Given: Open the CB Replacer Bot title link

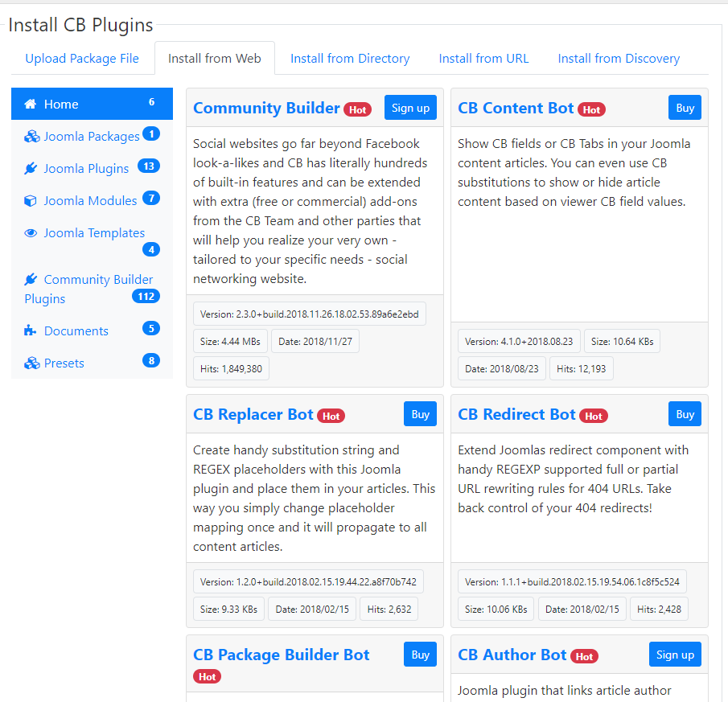Looking at the screenshot, I should (x=253, y=414).
